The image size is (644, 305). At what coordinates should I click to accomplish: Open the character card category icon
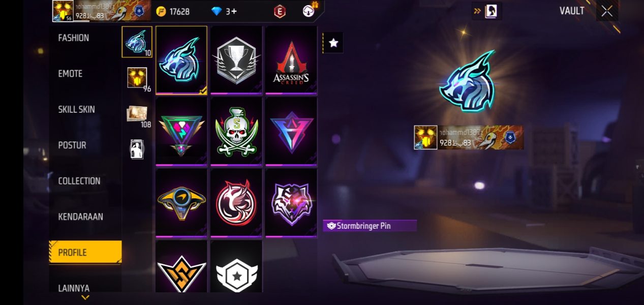click(137, 149)
